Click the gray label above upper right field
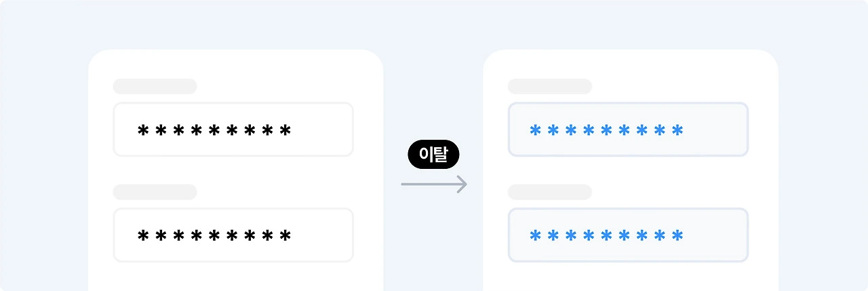This screenshot has height=291, width=868. (x=549, y=86)
